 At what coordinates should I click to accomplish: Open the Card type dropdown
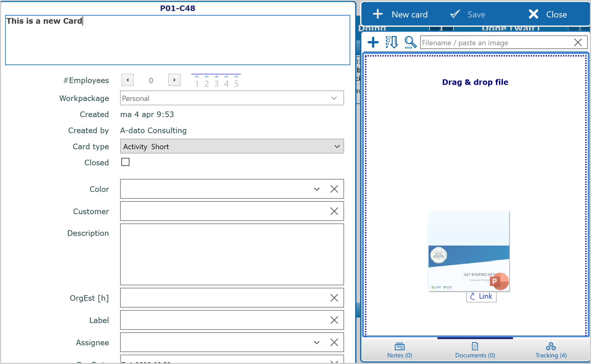pyautogui.click(x=232, y=147)
